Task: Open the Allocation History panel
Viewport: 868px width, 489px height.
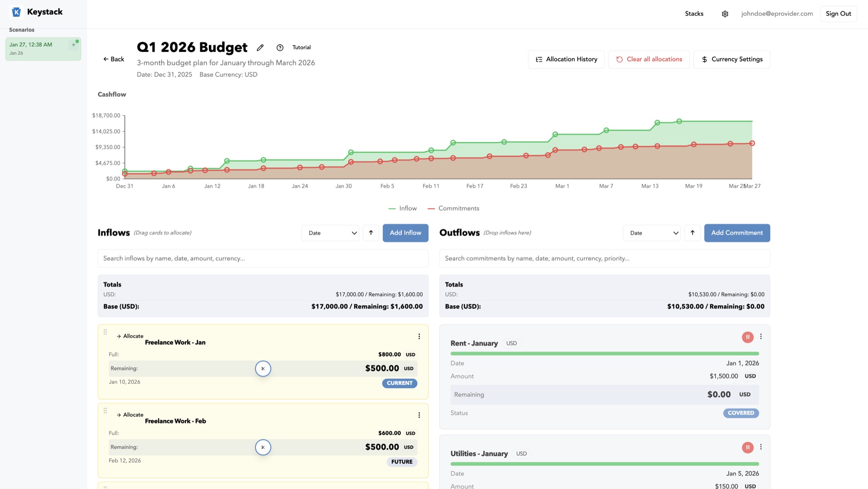Action: tap(566, 59)
